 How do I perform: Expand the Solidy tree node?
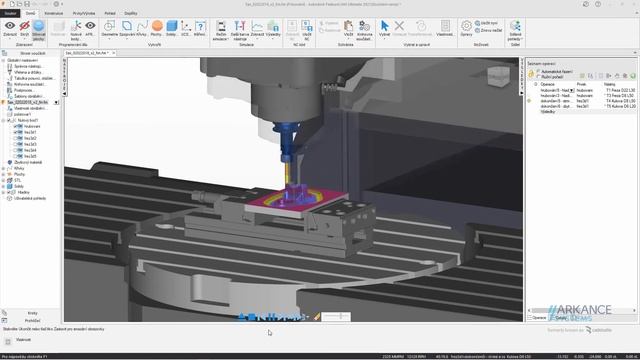[x=3, y=186]
